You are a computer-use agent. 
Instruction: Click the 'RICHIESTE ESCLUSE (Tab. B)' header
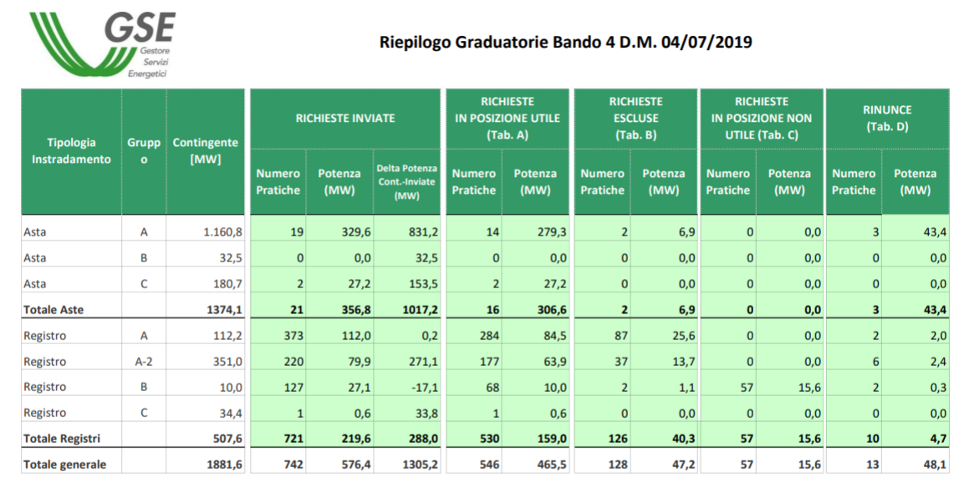pos(636,118)
